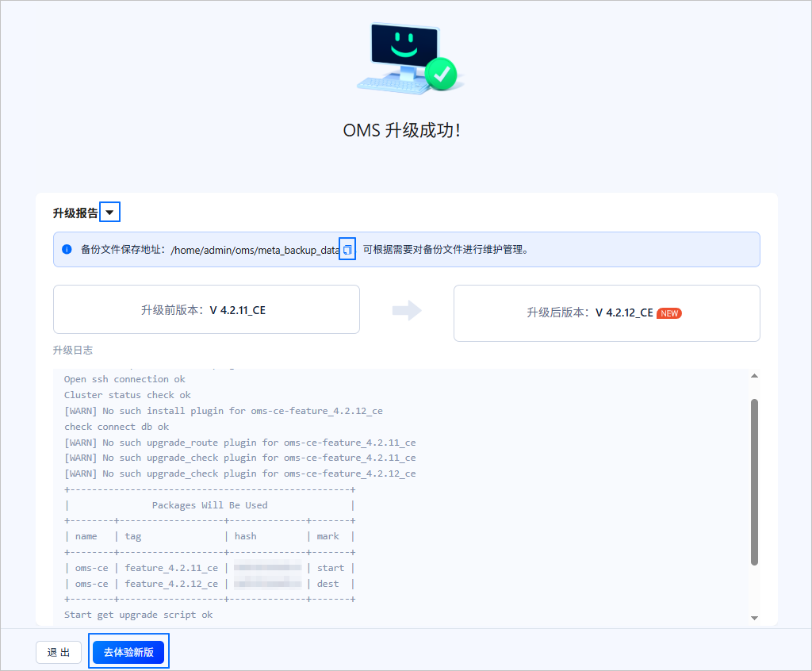This screenshot has width=812, height=671.
Task: Click the scroll up arrow of upgrade log
Action: tap(755, 376)
